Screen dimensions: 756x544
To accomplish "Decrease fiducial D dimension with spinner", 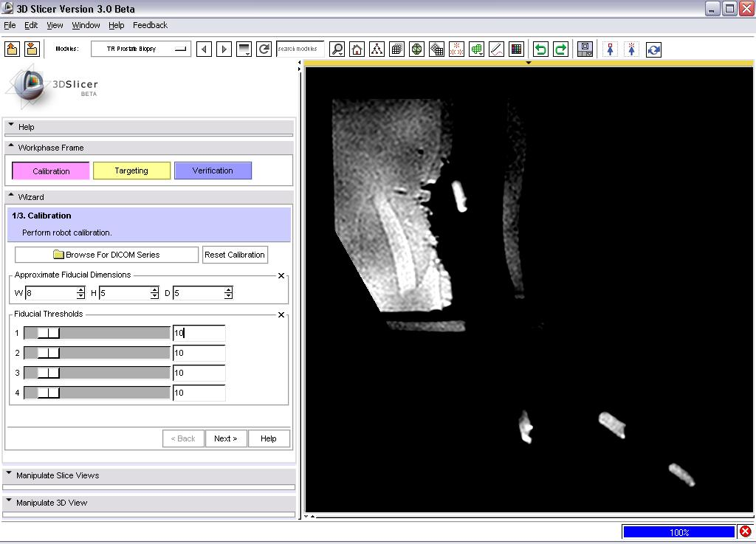I will [x=228, y=296].
